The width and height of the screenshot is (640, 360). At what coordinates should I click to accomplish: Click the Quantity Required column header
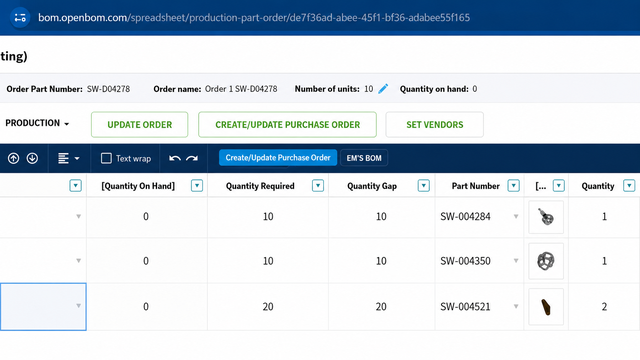click(260, 186)
